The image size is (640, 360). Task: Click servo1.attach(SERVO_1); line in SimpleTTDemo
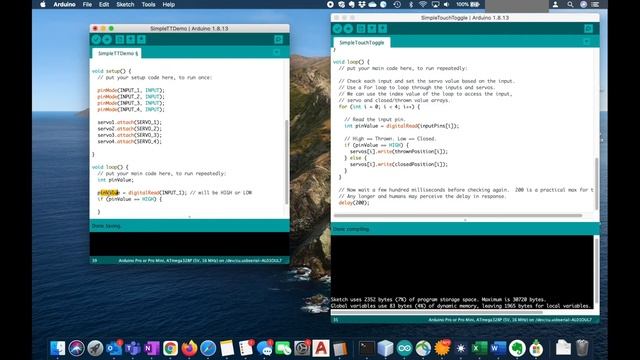click(x=129, y=122)
